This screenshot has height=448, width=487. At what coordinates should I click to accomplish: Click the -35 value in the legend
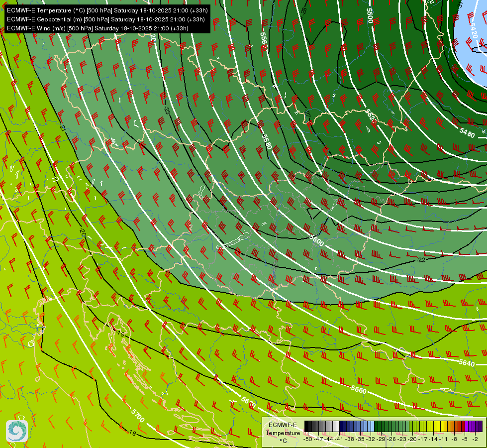pos(360,439)
